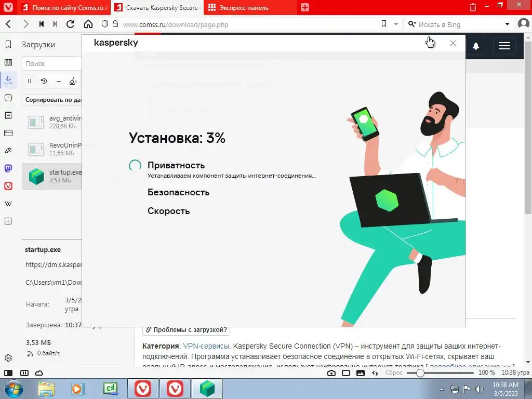Viewport: 532px width, 399px height.
Task: Open comss.ru notifications bell icon
Action: click(x=476, y=46)
